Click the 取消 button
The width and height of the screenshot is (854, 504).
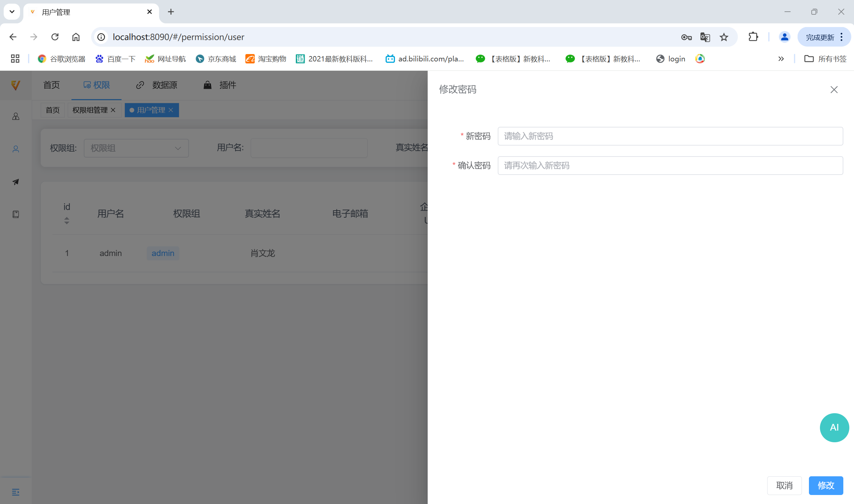784,485
